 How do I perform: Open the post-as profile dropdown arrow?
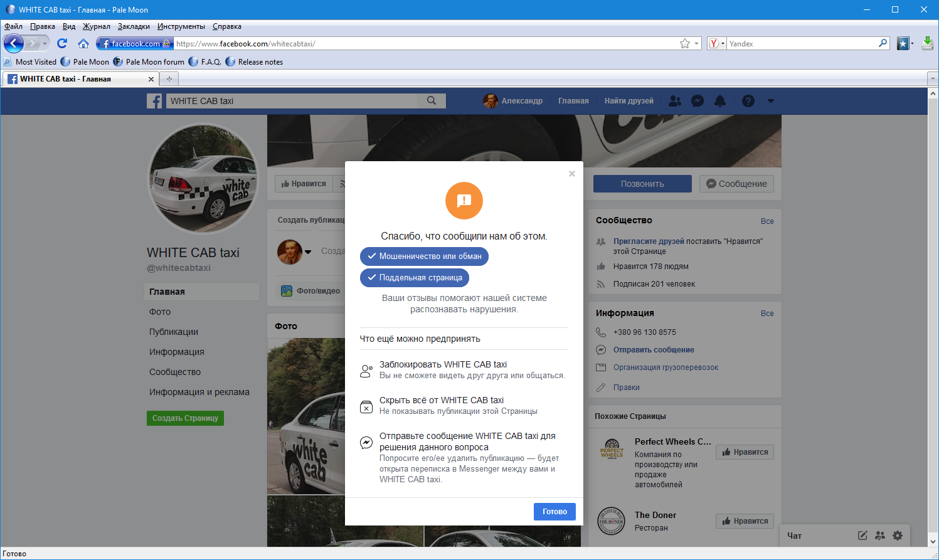pos(308,252)
